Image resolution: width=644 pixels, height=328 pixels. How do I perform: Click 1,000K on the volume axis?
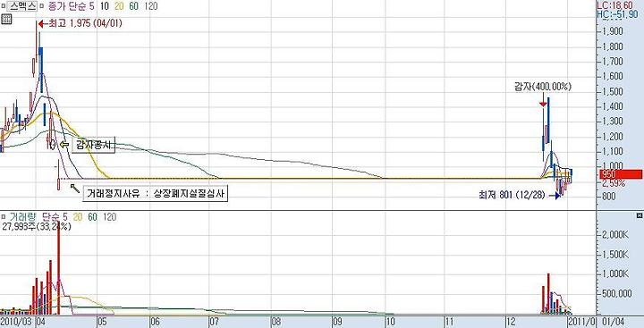click(x=614, y=274)
